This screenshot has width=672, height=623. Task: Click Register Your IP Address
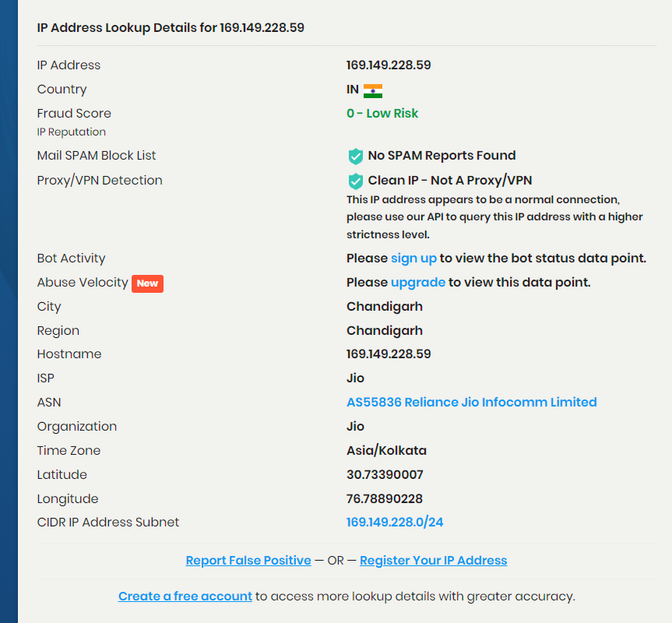point(433,561)
